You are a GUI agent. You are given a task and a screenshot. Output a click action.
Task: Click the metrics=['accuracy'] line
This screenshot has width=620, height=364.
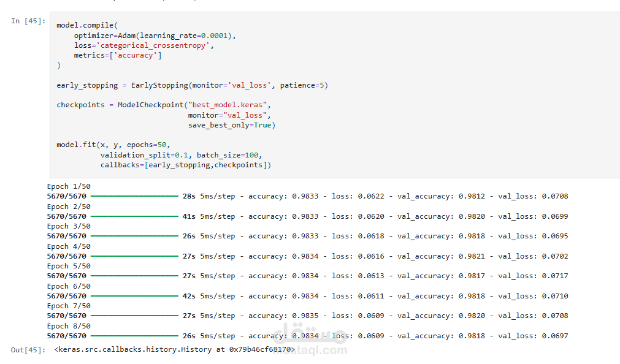pyautogui.click(x=118, y=55)
